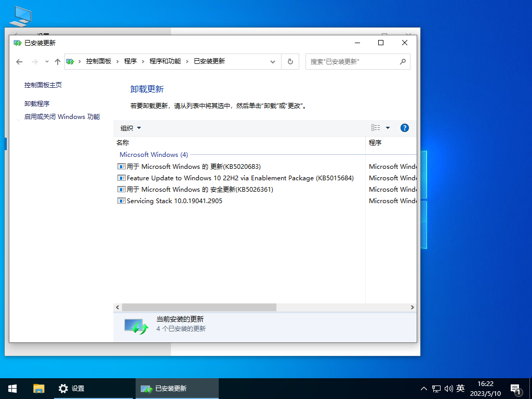
Task: Click the 卸载程序 sidebar link
Action: tap(38, 103)
